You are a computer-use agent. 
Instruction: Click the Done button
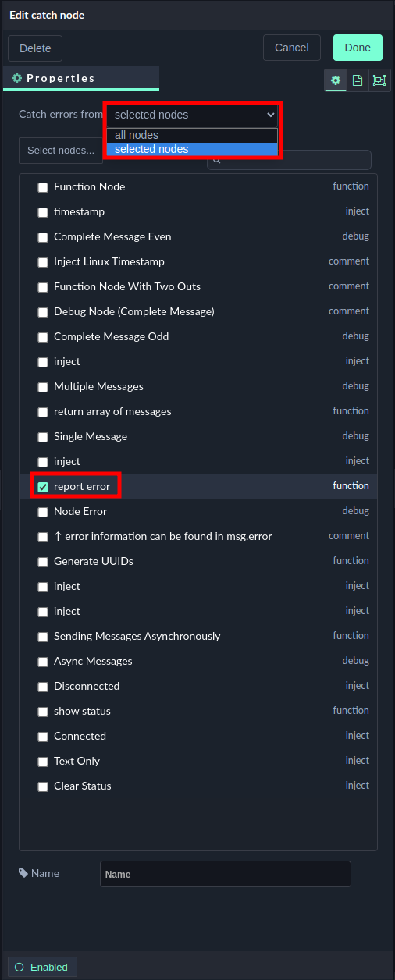tap(358, 48)
